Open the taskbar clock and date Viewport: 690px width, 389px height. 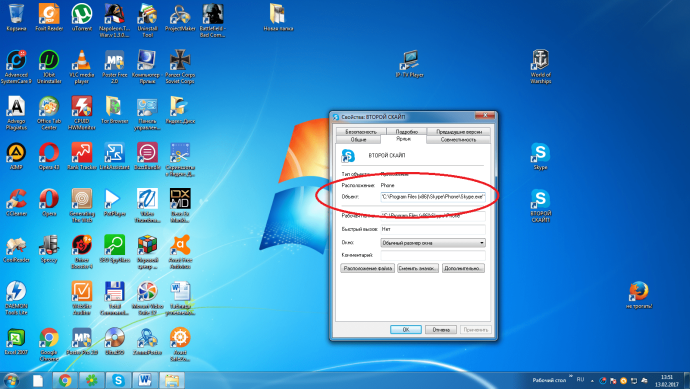point(666,381)
